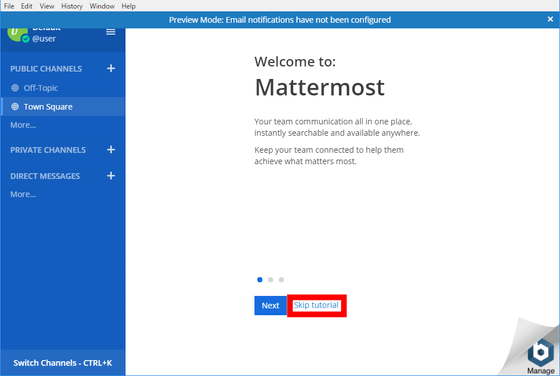This screenshot has width=560, height=376.
Task: Click the Next tutorial button
Action: pyautogui.click(x=270, y=306)
